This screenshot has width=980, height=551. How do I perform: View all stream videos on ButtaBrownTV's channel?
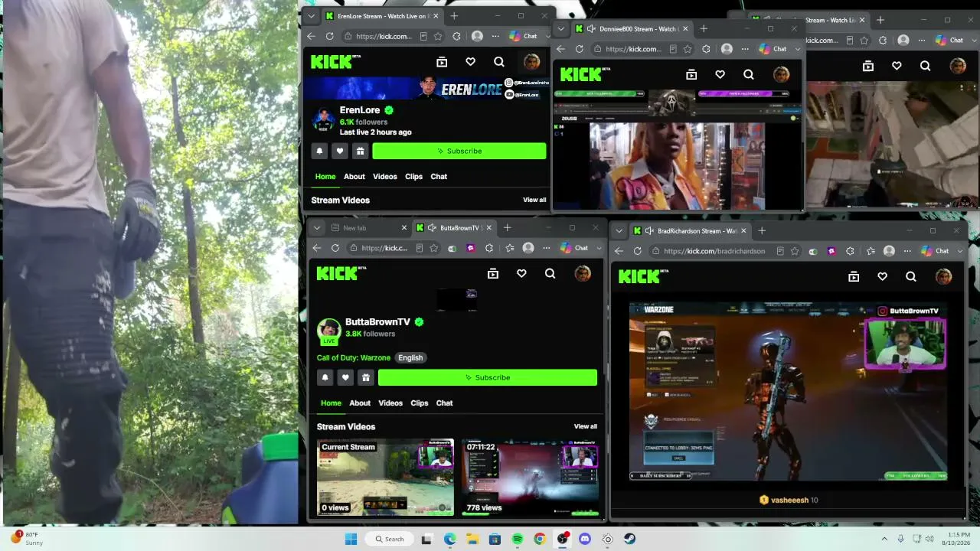tap(586, 427)
